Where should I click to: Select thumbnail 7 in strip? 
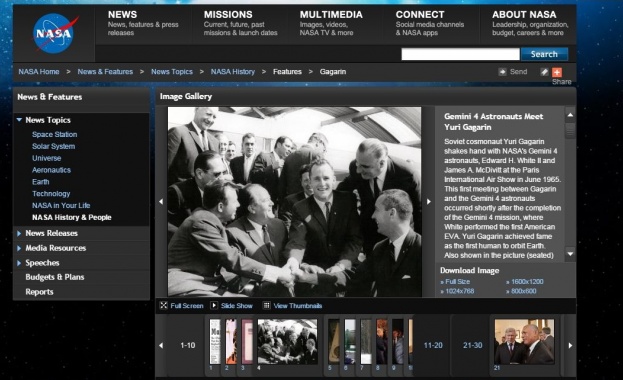click(366, 342)
